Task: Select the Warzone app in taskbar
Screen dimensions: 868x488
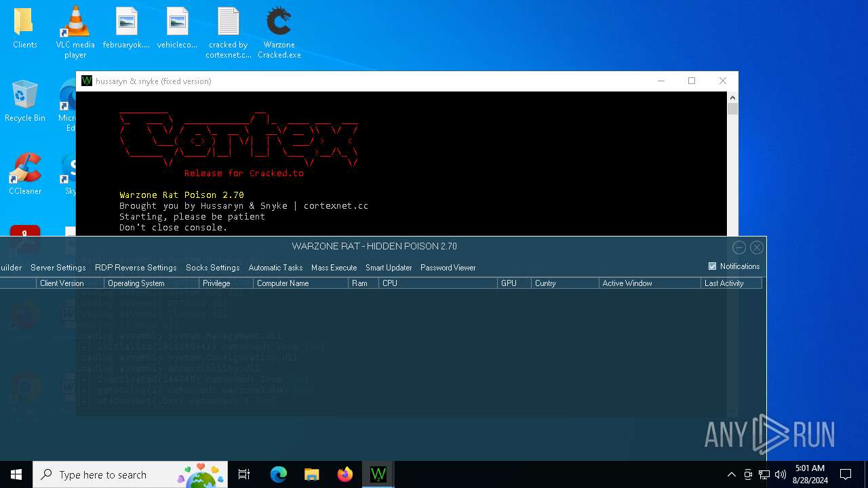Action: point(378,474)
